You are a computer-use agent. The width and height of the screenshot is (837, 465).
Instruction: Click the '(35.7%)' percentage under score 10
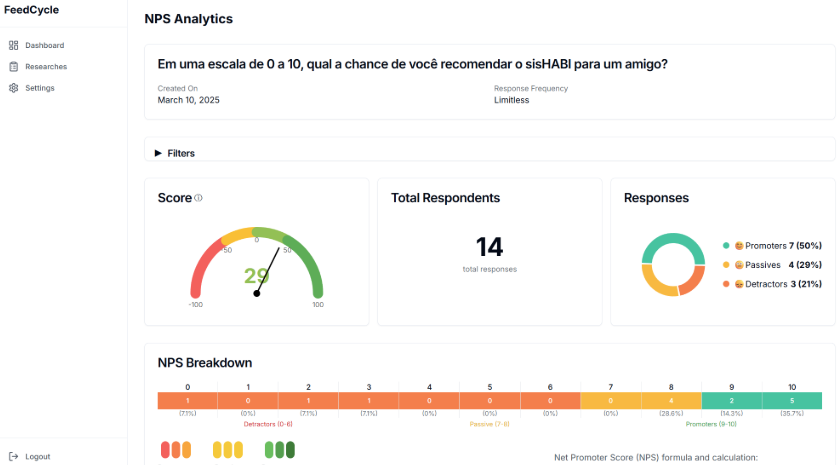tap(792, 413)
